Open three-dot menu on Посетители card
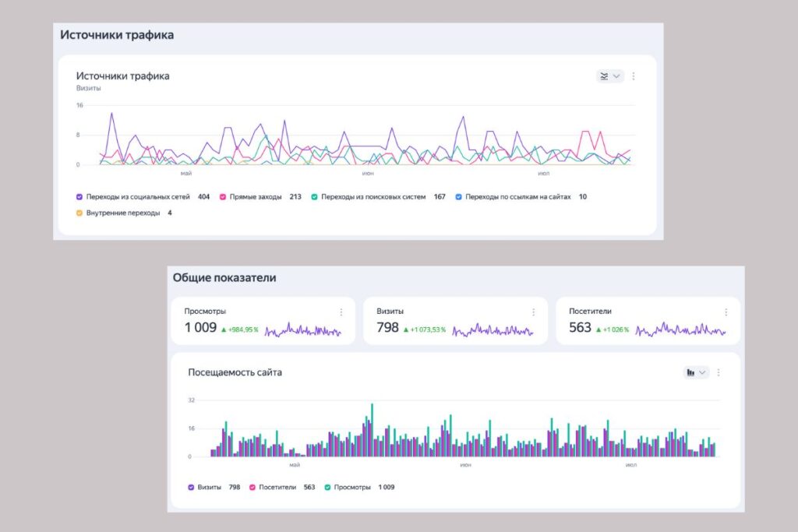This screenshot has width=798, height=532. 726,312
